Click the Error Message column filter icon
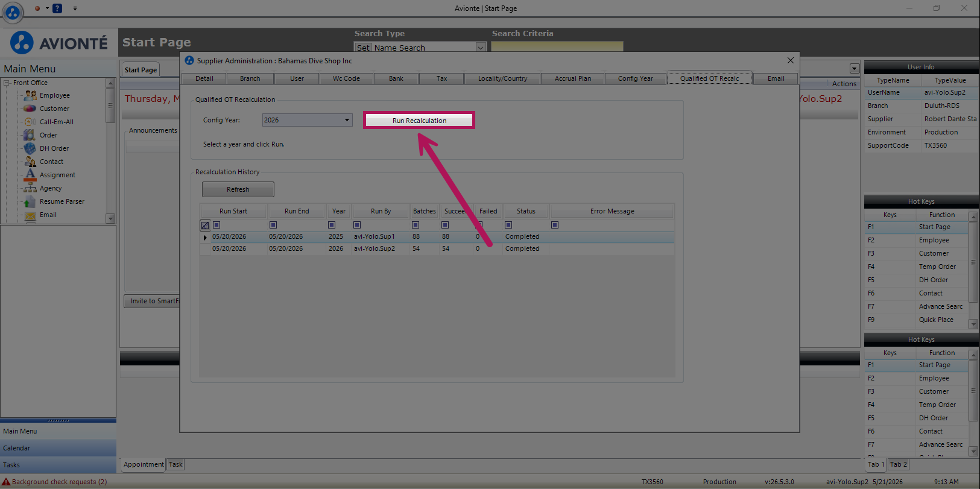This screenshot has width=980, height=489. [555, 225]
